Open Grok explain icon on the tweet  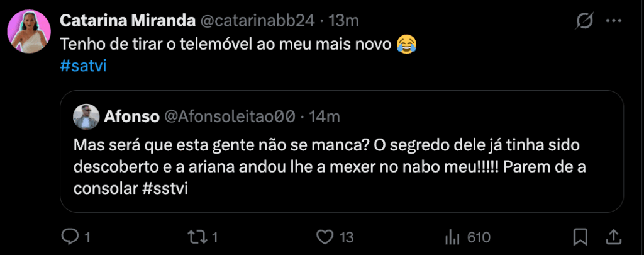pyautogui.click(x=584, y=21)
